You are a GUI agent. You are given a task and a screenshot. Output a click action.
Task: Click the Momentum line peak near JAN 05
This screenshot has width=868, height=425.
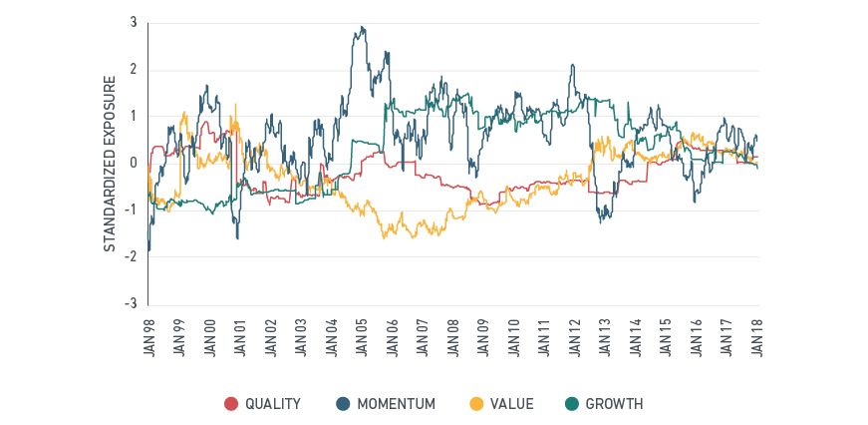pos(362,28)
